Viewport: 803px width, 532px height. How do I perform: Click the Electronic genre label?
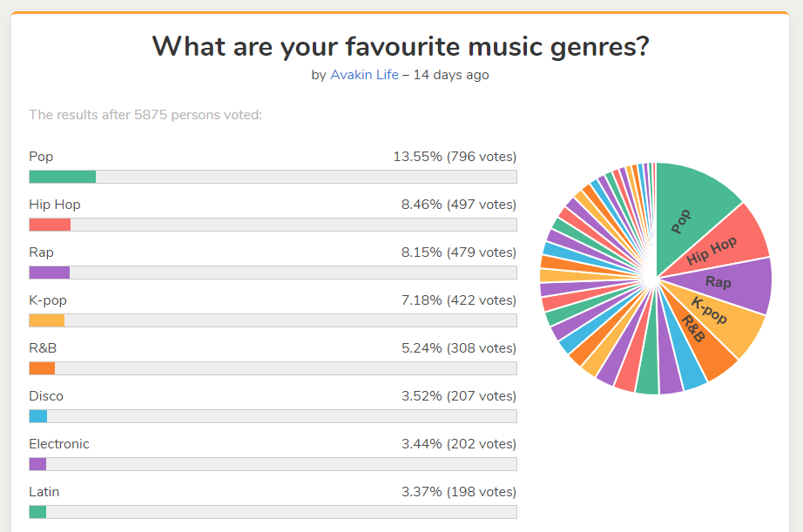pos(59,444)
